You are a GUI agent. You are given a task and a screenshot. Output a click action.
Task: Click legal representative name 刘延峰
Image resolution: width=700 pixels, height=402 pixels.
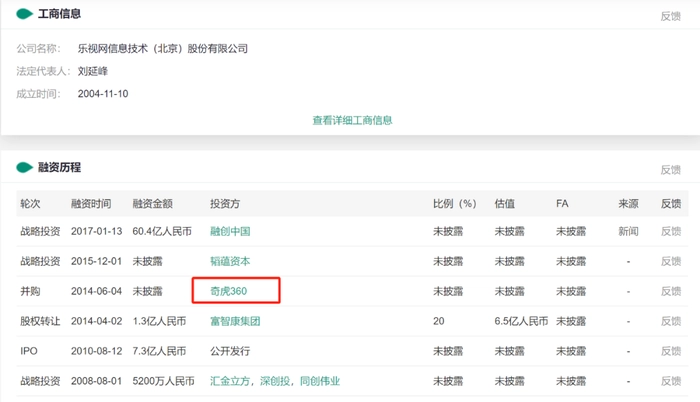point(92,71)
